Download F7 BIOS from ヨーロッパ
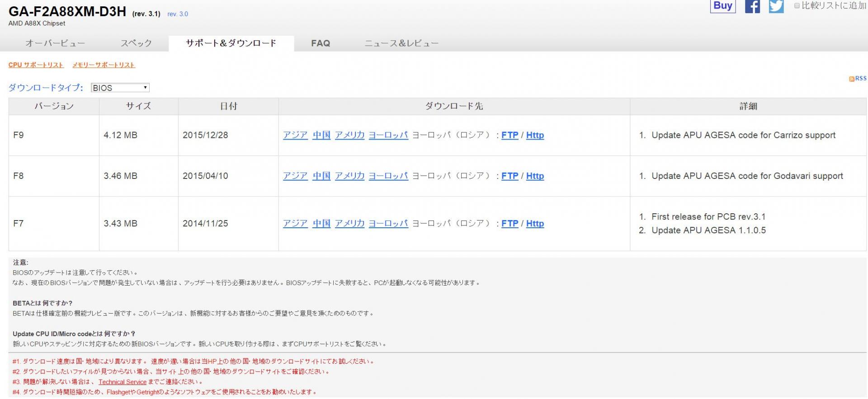868x399 pixels. tap(388, 223)
